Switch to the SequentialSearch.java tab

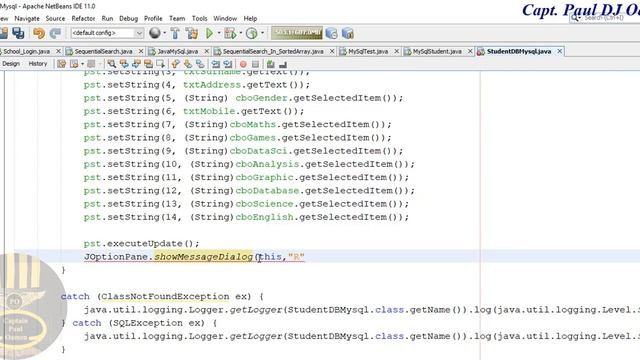click(103, 51)
